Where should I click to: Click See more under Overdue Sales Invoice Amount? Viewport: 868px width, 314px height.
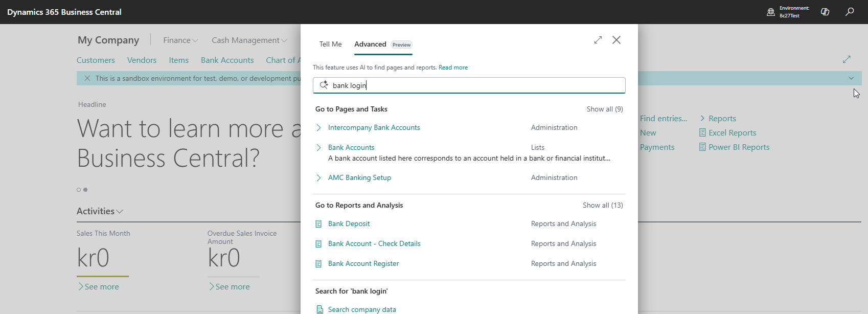click(x=229, y=287)
